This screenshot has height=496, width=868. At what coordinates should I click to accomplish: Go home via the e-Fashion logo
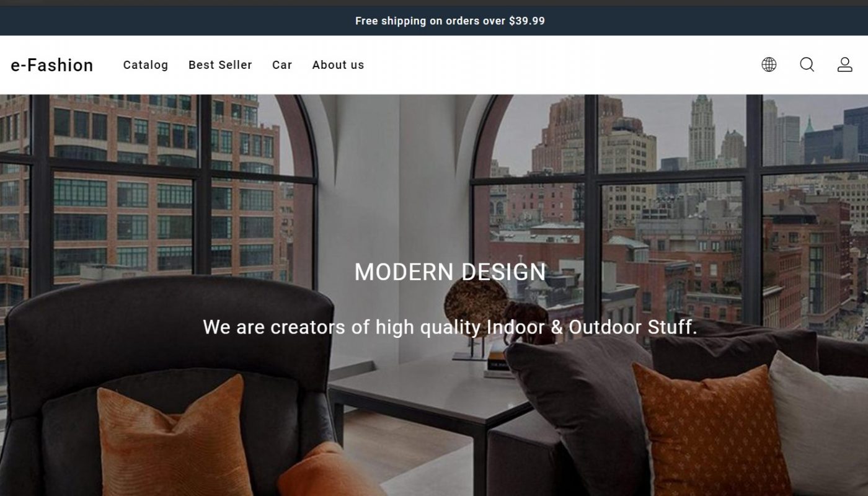coord(52,65)
